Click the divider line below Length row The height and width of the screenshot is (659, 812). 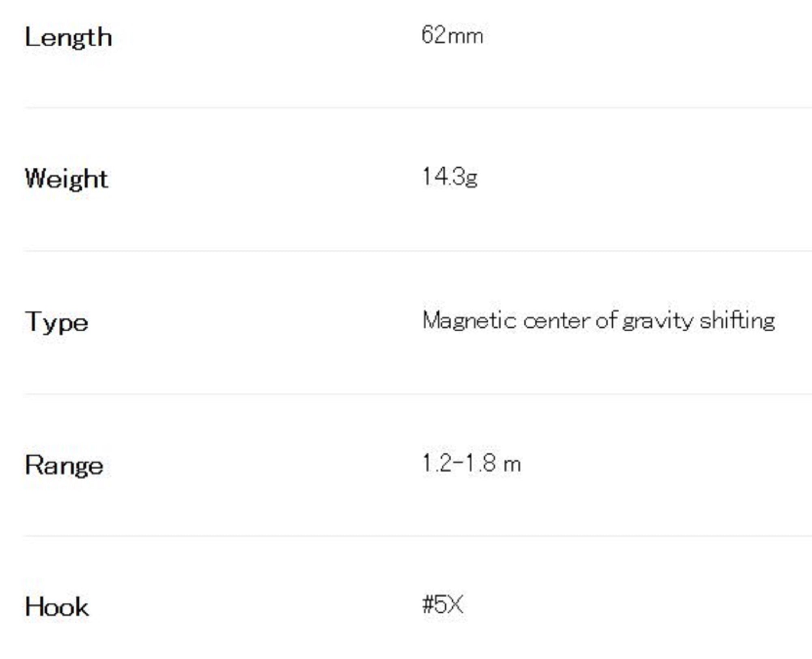pyautogui.click(x=406, y=108)
